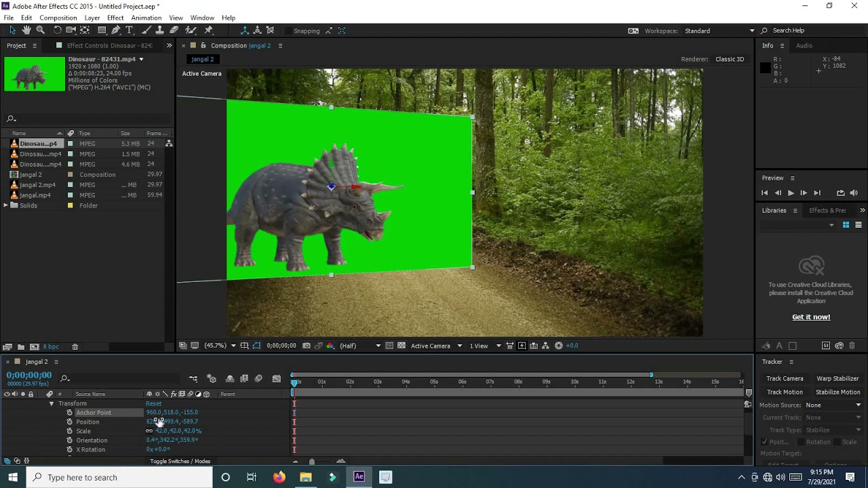Open Motion Source None dropdown in Tracker
This screenshot has height=488, width=868.
coord(833,405)
